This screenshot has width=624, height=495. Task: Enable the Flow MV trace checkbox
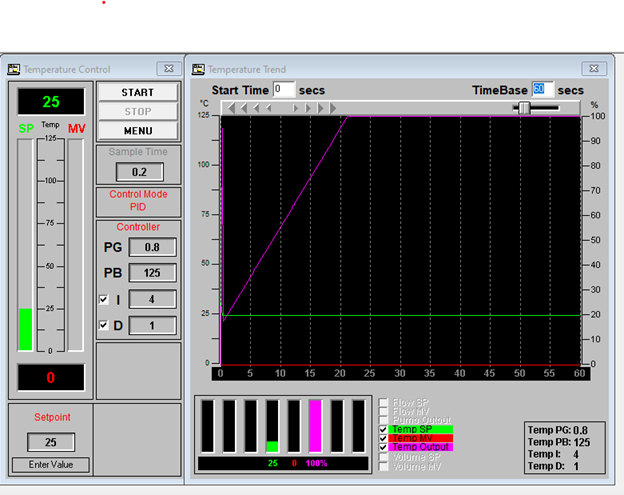pyautogui.click(x=383, y=411)
